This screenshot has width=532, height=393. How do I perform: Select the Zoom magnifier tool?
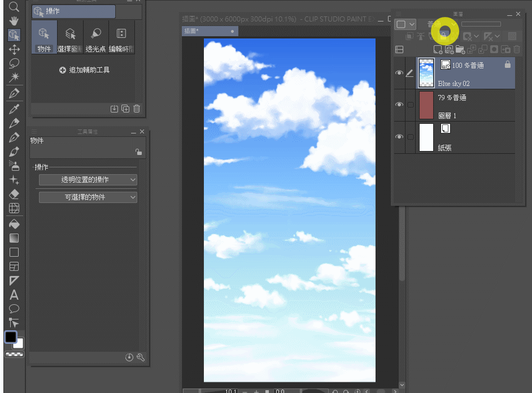[x=14, y=6]
